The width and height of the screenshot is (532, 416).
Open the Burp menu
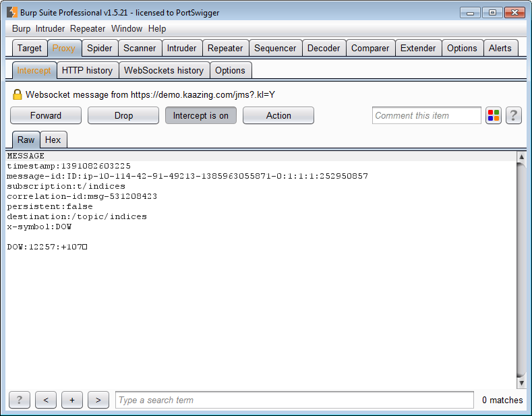pos(21,29)
